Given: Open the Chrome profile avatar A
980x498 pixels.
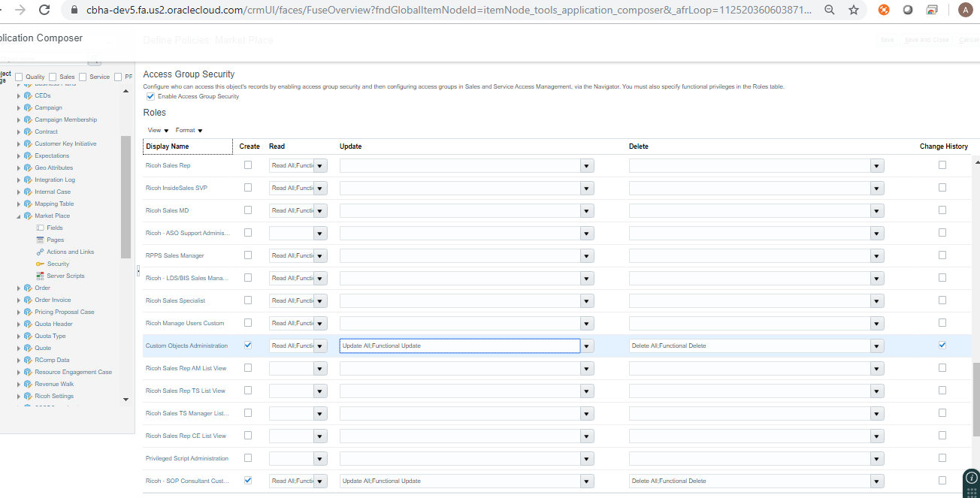Looking at the screenshot, I should (964, 10).
